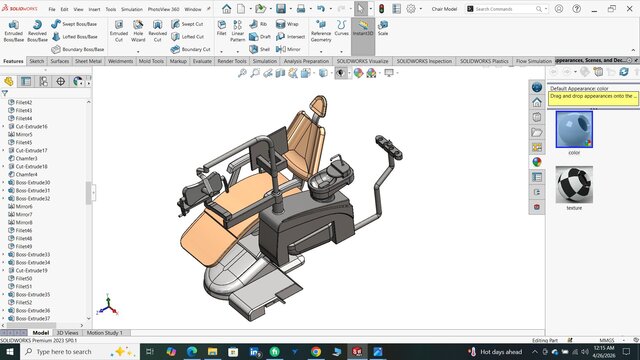Switch to the 3D Views tab

tap(67, 333)
